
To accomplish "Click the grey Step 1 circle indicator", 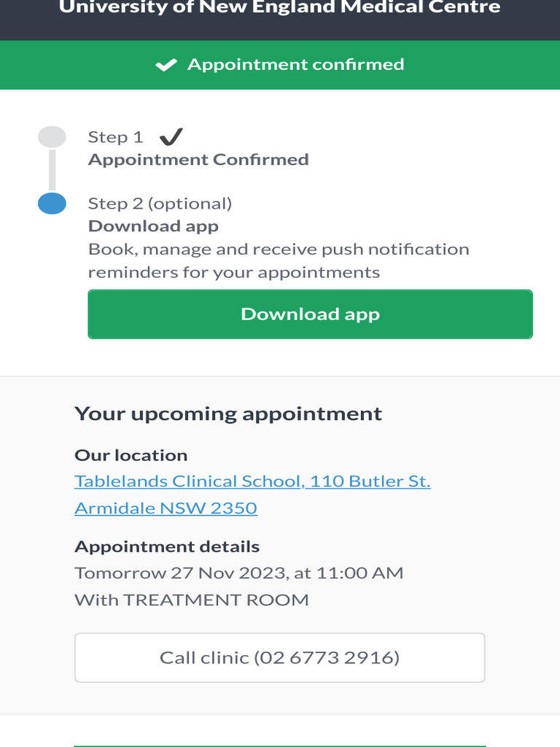I will [52, 136].
